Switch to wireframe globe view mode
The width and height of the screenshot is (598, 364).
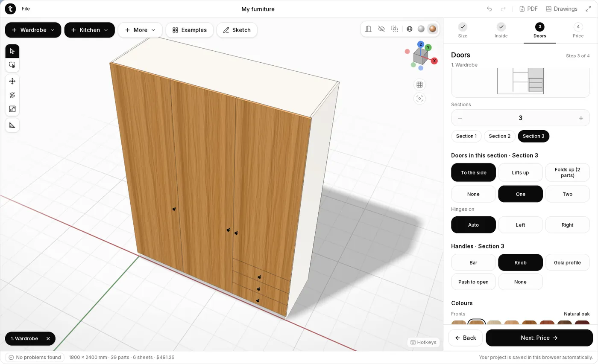pos(410,29)
